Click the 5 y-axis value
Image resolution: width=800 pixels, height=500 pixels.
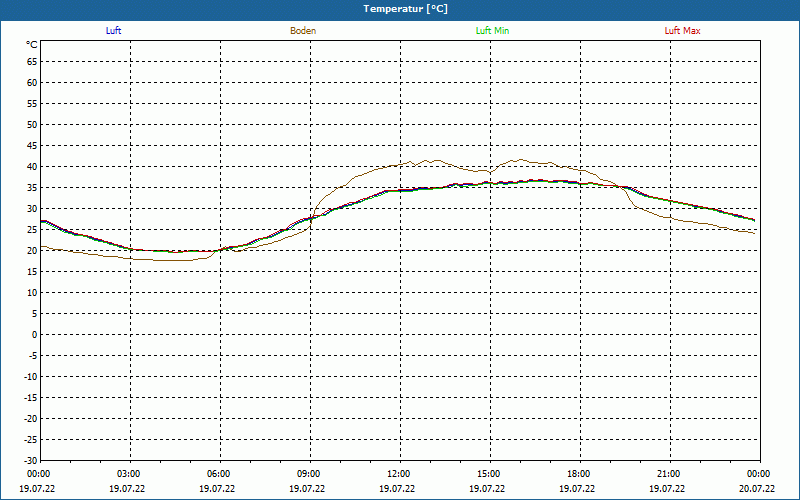(x=35, y=314)
